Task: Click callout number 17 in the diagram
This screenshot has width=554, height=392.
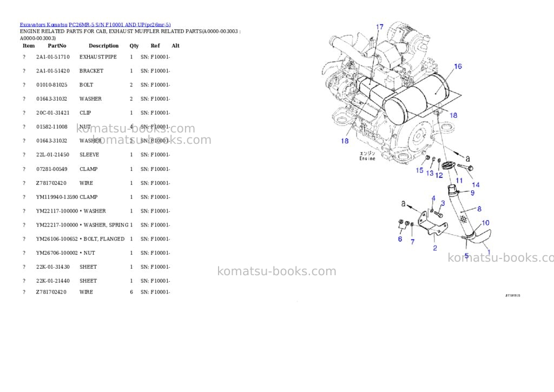Action: pos(379,27)
